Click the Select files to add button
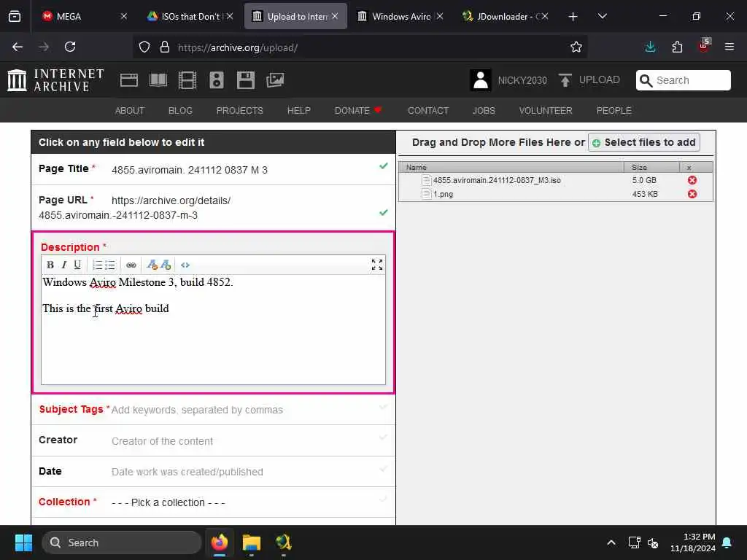This screenshot has height=560, width=747. click(x=643, y=142)
